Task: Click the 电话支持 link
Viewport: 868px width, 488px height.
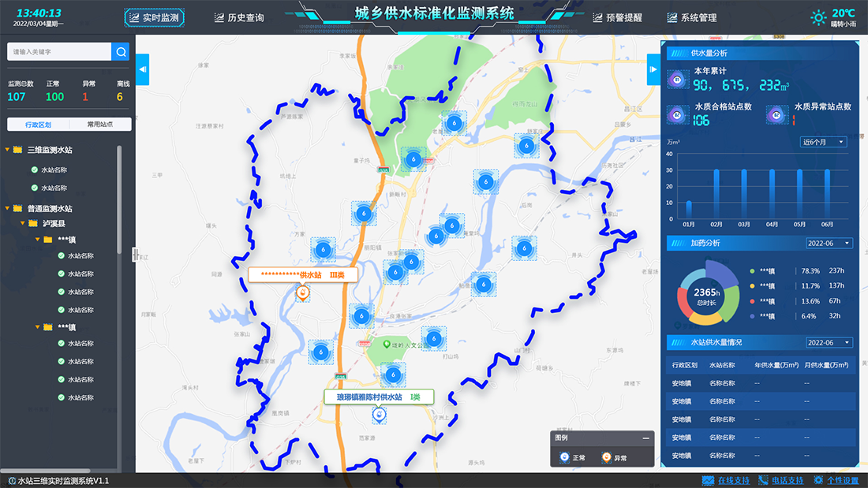Action: pyautogui.click(x=780, y=480)
